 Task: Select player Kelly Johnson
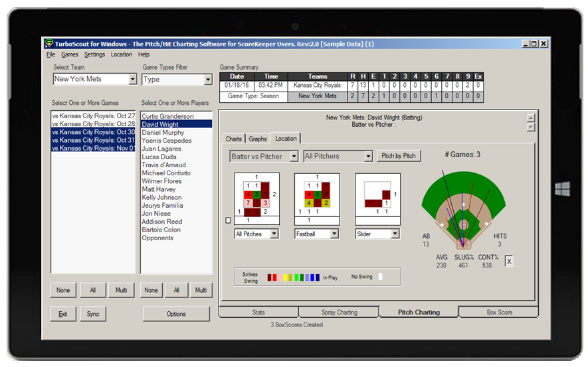point(176,197)
